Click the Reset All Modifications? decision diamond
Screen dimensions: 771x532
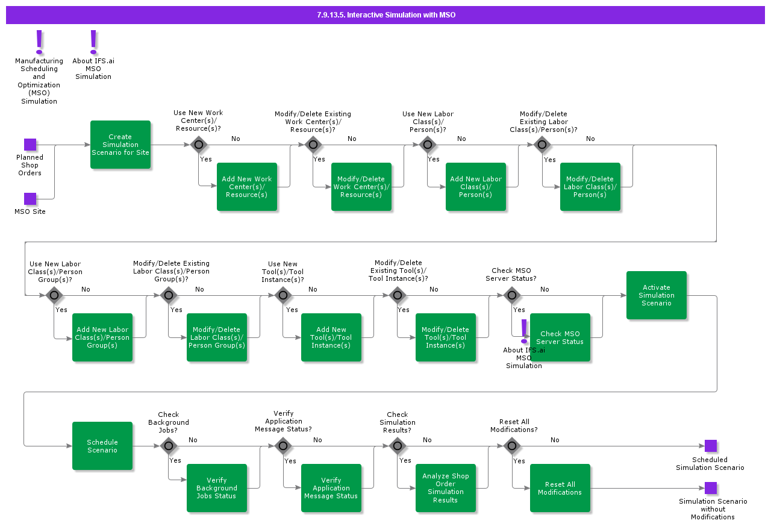click(x=512, y=446)
